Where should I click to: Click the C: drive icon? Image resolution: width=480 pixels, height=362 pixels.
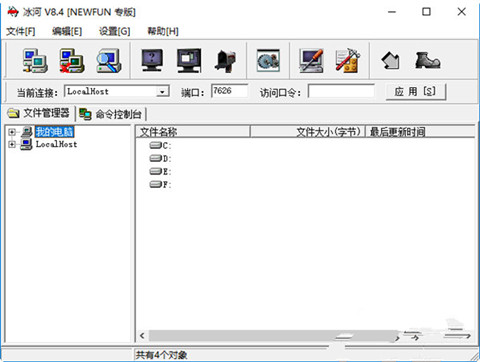pyautogui.click(x=156, y=145)
